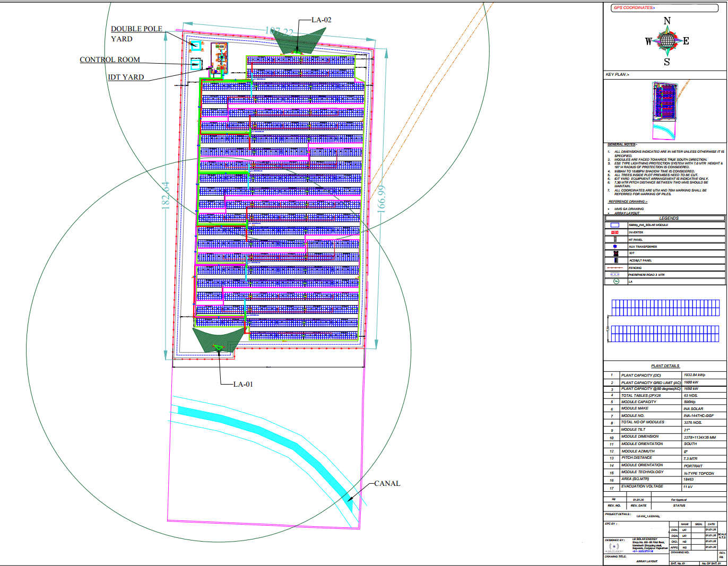Click the IDT symbol in the legend
Screen dimensions: 728x566
(616, 254)
